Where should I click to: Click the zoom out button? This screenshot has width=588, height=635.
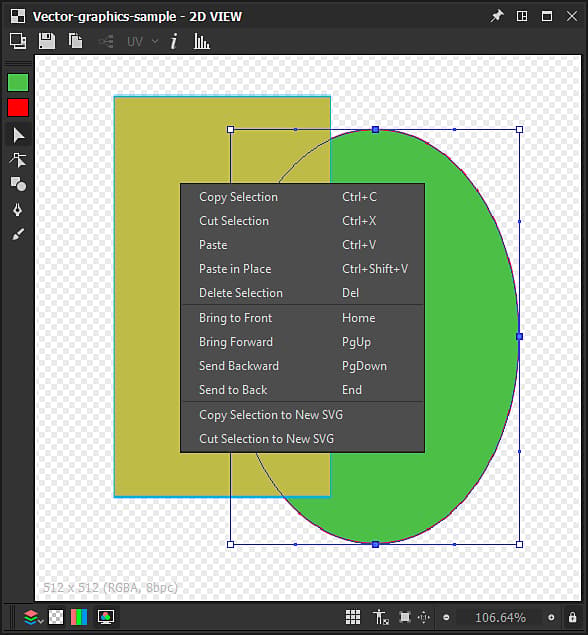(x=446, y=617)
